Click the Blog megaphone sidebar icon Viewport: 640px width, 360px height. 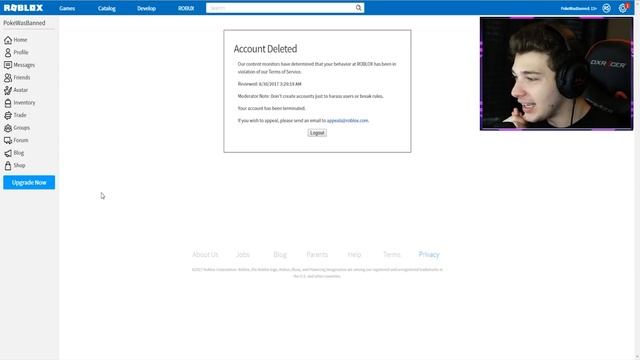(x=8, y=153)
